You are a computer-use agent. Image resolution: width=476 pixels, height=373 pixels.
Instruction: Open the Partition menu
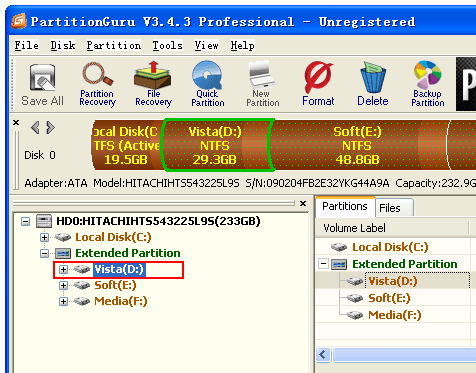tap(114, 45)
